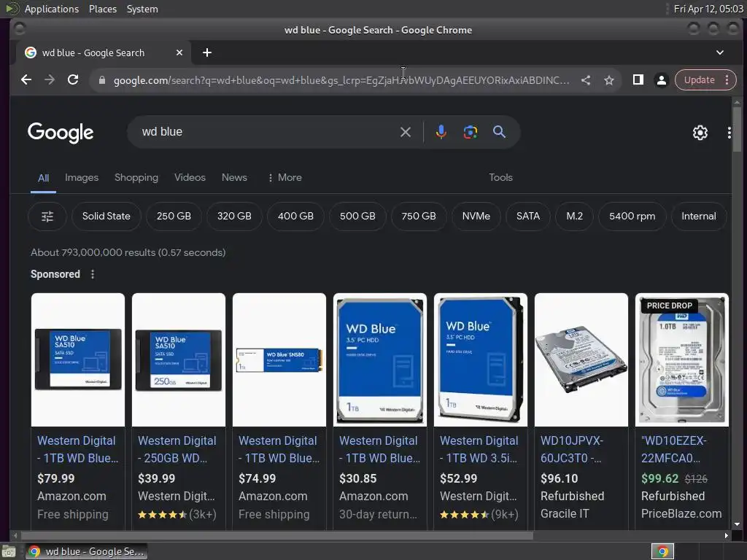
Task: Open the all filters sliders icon
Action: (x=47, y=217)
